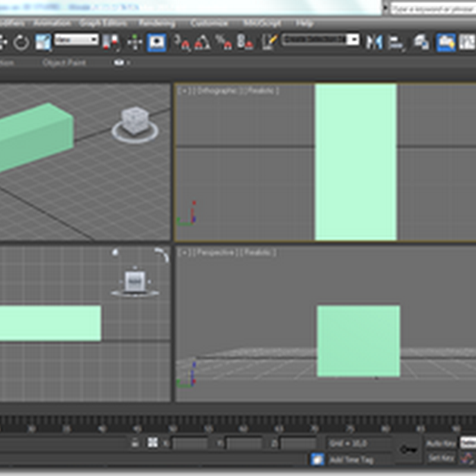Image resolution: width=476 pixels, height=476 pixels.
Task: Click the Set Key button
Action: (441, 458)
